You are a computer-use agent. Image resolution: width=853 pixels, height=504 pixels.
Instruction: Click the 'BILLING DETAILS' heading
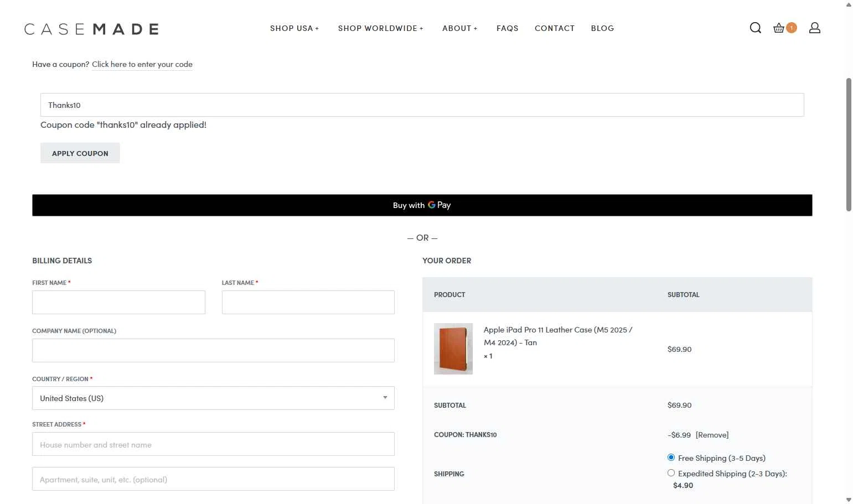click(x=62, y=261)
